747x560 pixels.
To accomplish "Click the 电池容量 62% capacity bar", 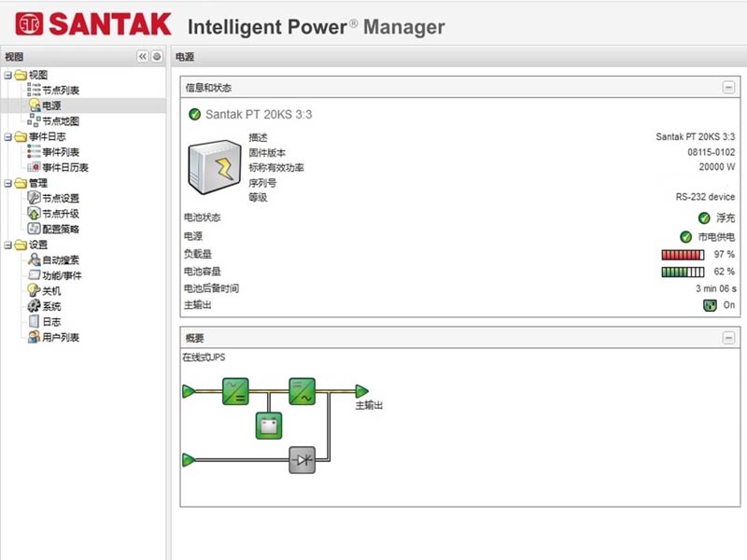I will [x=683, y=272].
